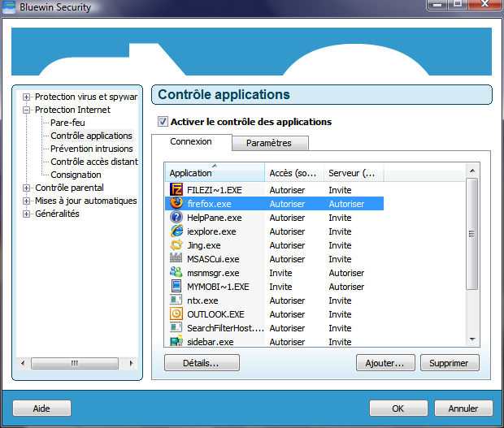Click the tree horizontal scrollbar thumb
The height and width of the screenshot is (428, 504).
75,363
